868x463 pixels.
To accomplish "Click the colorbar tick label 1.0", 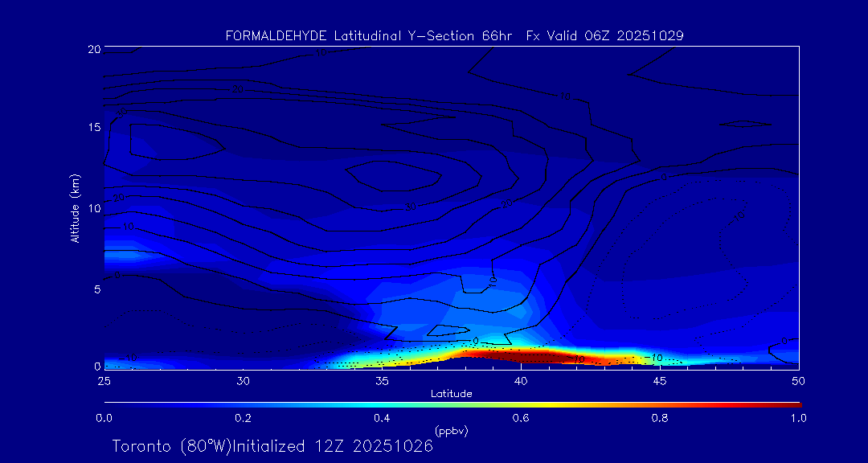I will click(x=798, y=418).
